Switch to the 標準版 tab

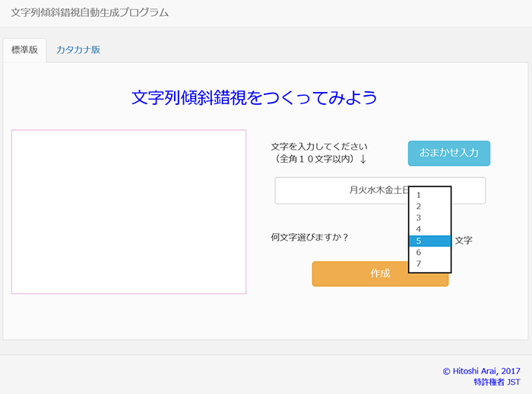click(24, 50)
